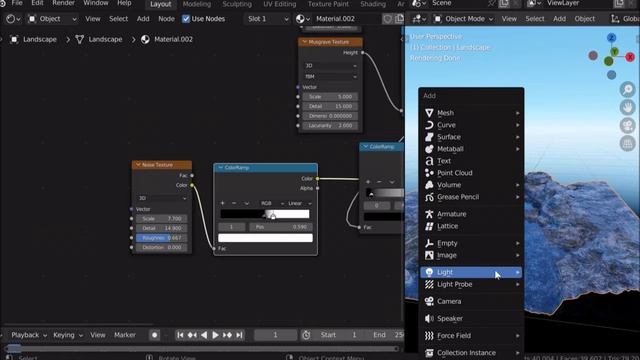Open the Curve submenu in Add menu
Screen dimensions: 640x360
[x=471, y=125]
